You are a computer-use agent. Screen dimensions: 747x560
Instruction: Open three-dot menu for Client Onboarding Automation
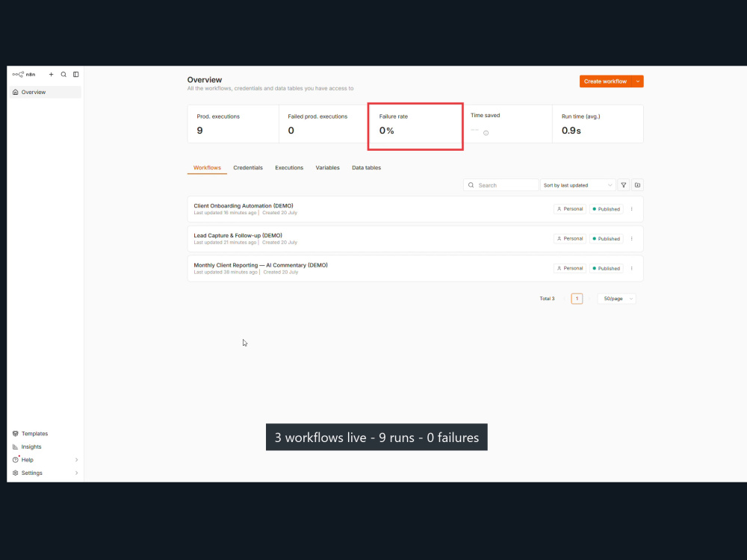(x=632, y=209)
